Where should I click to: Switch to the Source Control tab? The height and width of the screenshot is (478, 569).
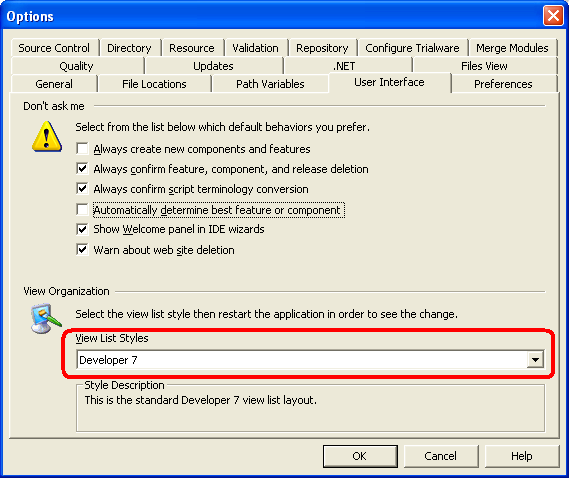[x=54, y=48]
